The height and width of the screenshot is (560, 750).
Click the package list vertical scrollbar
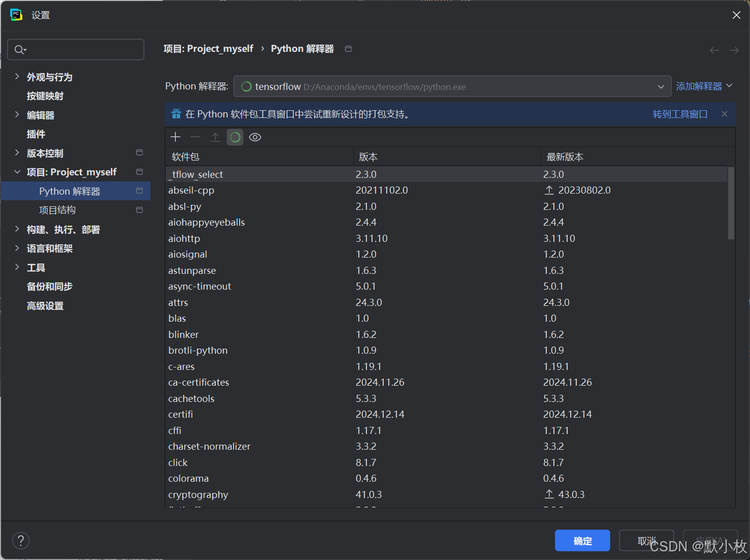click(x=731, y=203)
